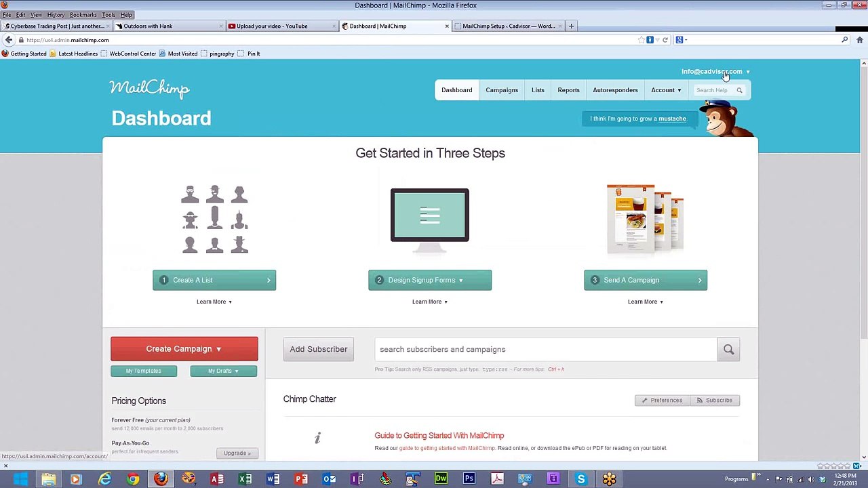The width and height of the screenshot is (868, 488).
Task: Click the people silhouettes list illustration
Action: [214, 220]
